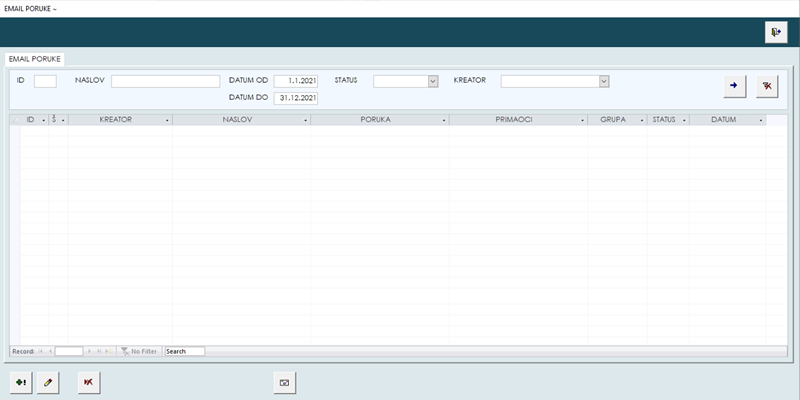The height and width of the screenshot is (400, 800).
Task: Expand the DATUM column filter arrow
Action: pos(761,120)
